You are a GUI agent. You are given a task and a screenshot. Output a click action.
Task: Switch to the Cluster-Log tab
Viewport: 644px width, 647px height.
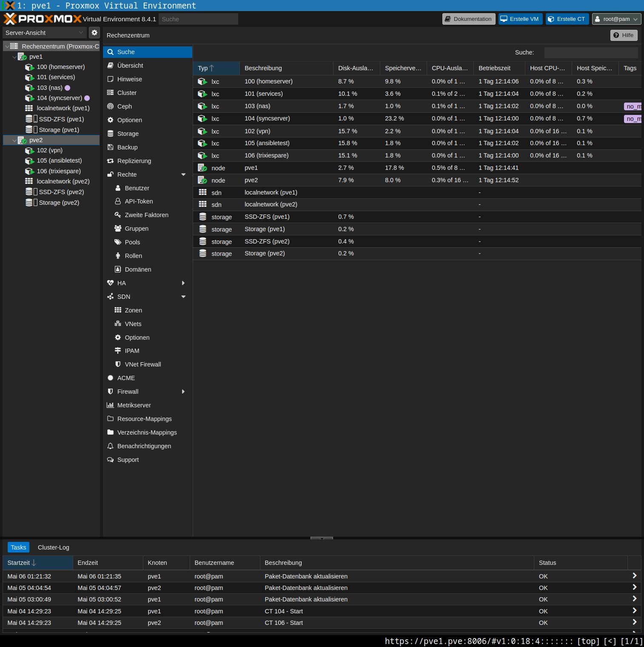[x=54, y=547]
